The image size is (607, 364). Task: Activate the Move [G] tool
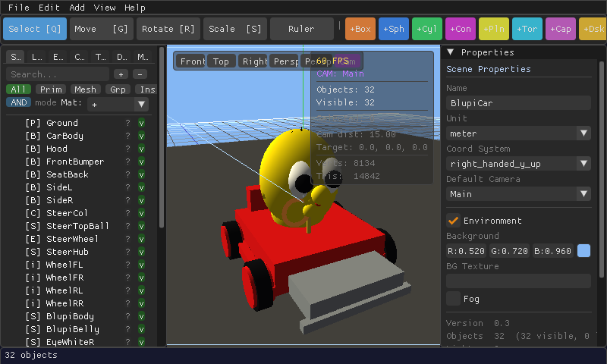(x=102, y=29)
